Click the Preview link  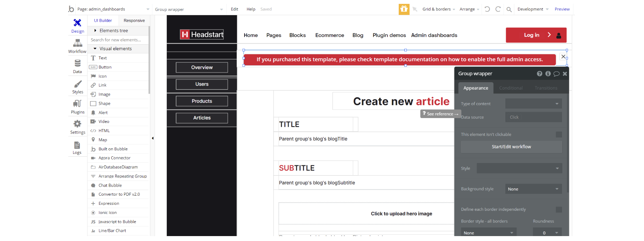click(x=562, y=9)
